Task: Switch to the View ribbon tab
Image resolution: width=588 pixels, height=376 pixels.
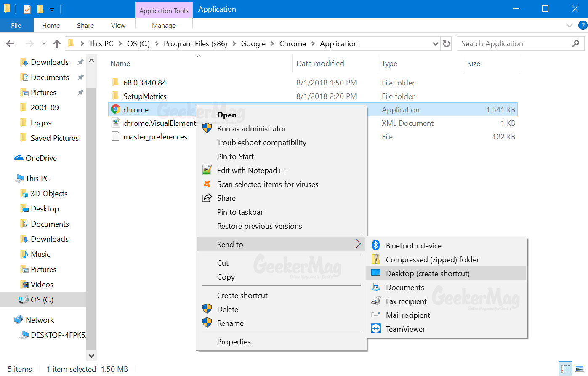Action: (118, 25)
